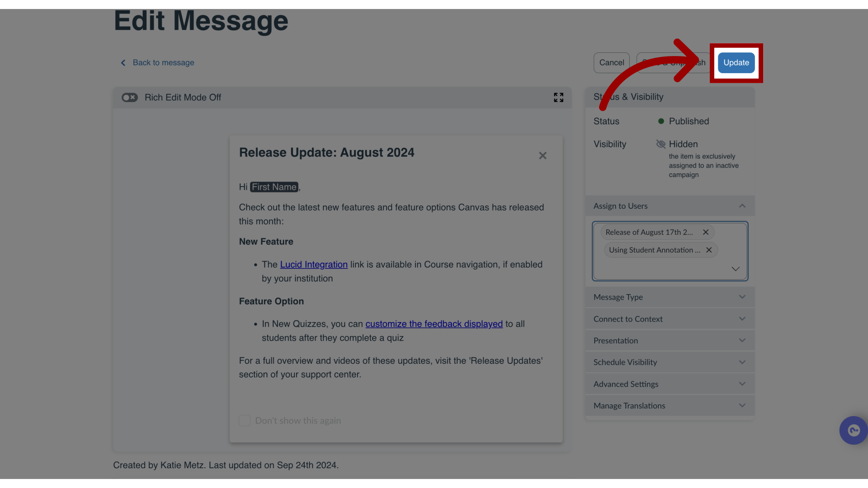Click customize the feedback displayed link
Screen dimensions: 868x488
click(x=434, y=324)
